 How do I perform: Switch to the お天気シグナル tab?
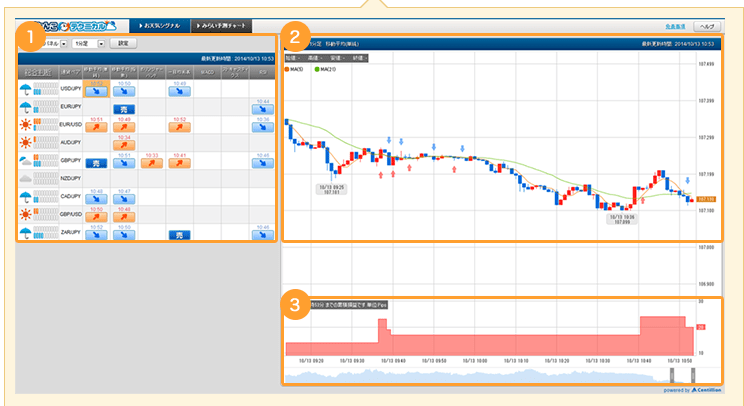(x=162, y=25)
